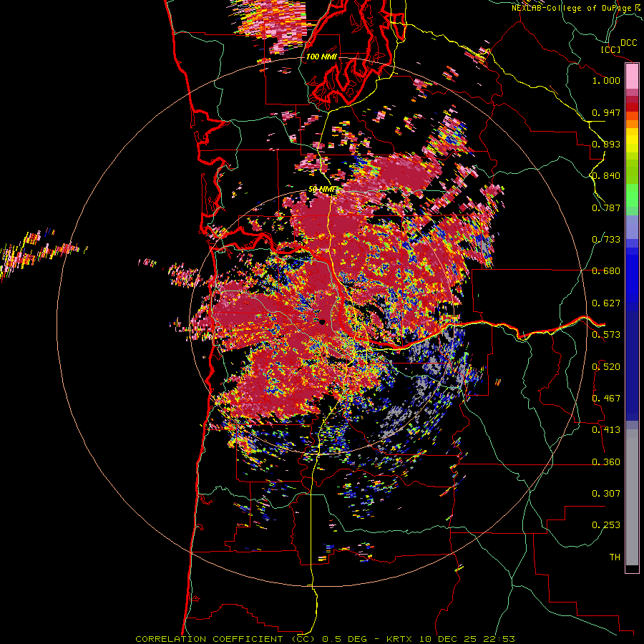Select the 0.893 scale value
Screen dimensions: 644x644
[x=606, y=144]
